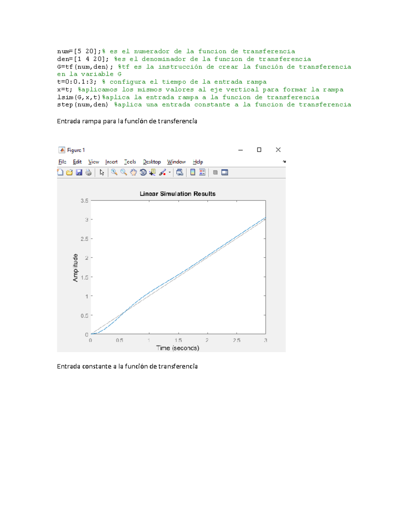Open the Insert menu

[x=111, y=161]
